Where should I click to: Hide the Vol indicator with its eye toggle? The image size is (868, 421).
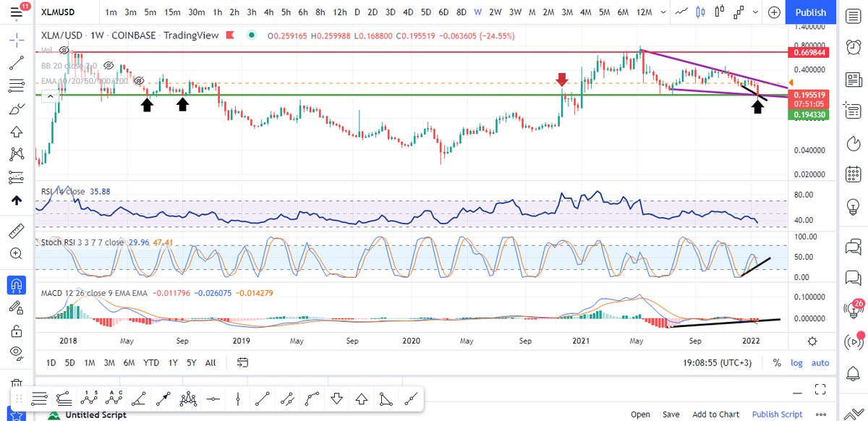click(x=64, y=51)
